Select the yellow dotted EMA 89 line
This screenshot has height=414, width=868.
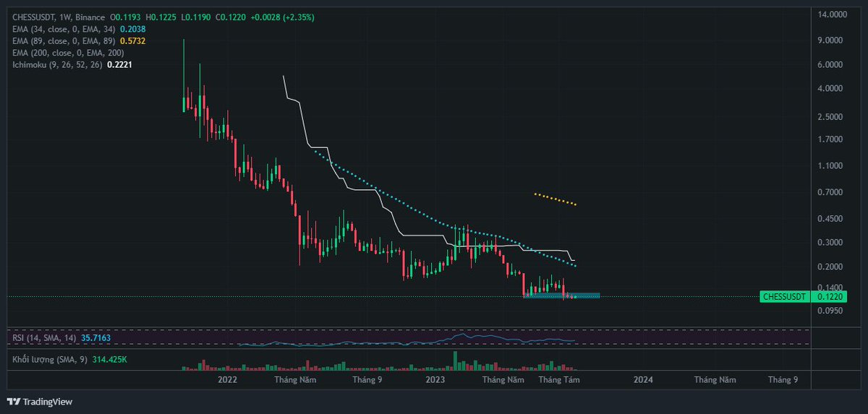coord(555,199)
